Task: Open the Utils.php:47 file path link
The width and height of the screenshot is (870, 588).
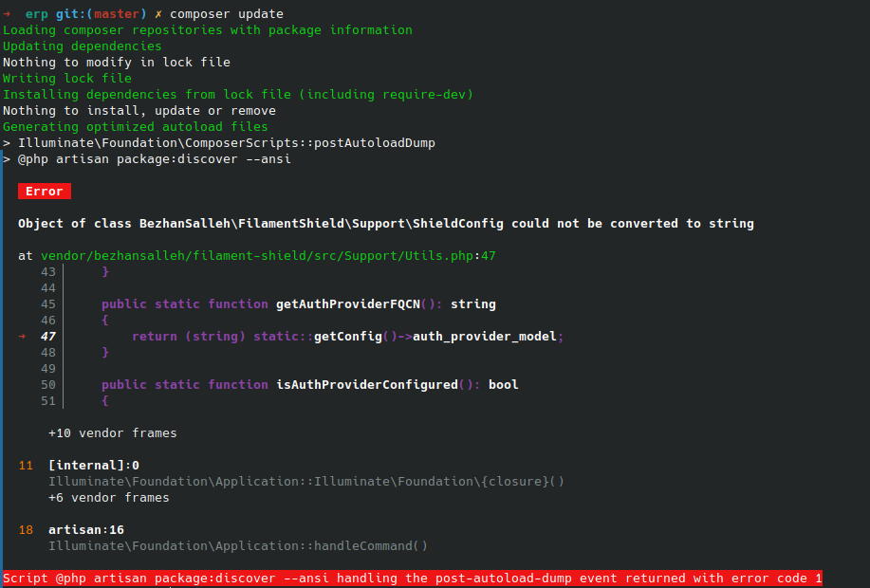Action: (268, 256)
